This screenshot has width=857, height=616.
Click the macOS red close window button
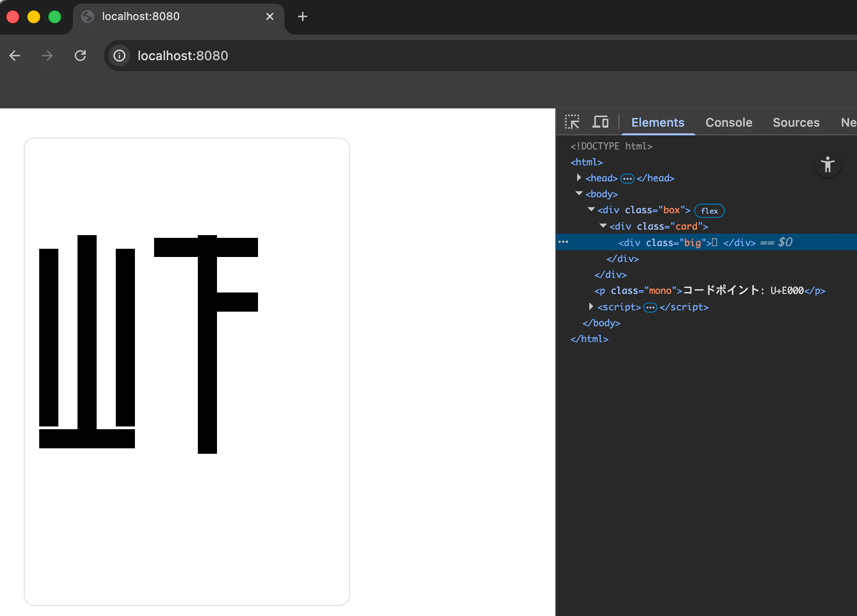point(13,17)
